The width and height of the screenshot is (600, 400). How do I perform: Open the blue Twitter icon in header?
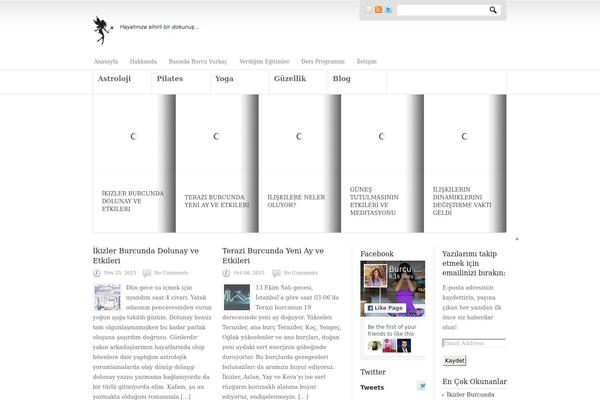(x=388, y=10)
